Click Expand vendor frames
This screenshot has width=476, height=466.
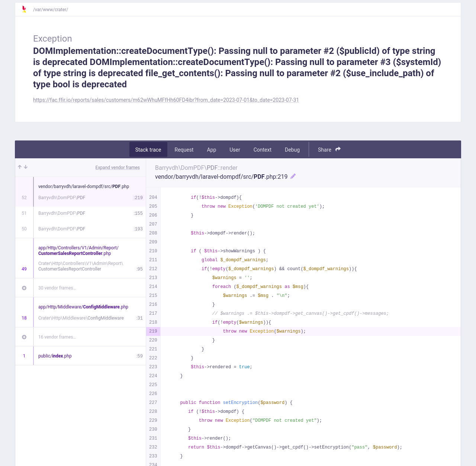coord(118,167)
